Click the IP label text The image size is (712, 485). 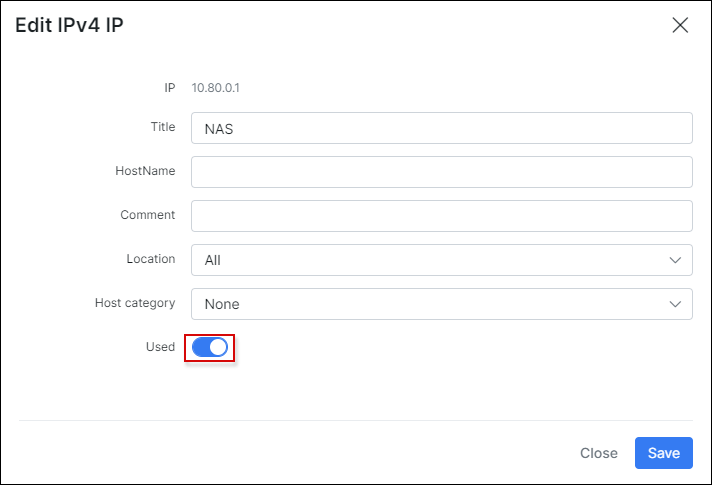click(170, 88)
